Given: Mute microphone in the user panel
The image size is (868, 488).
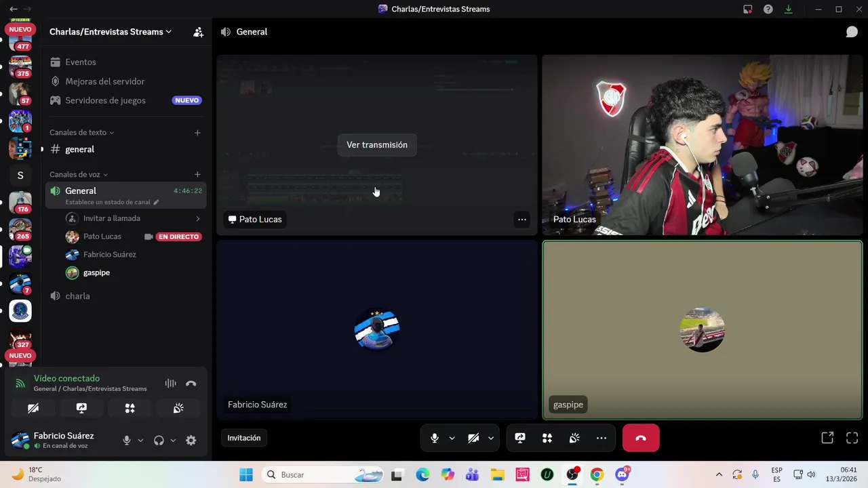Looking at the screenshot, I should coord(126,441).
